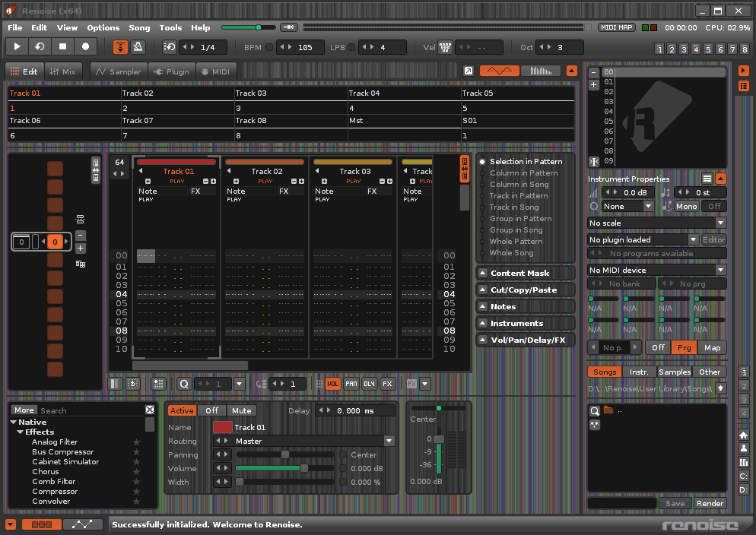756x535 pixels.
Task: Open the No scale dropdown
Action: [x=656, y=223]
